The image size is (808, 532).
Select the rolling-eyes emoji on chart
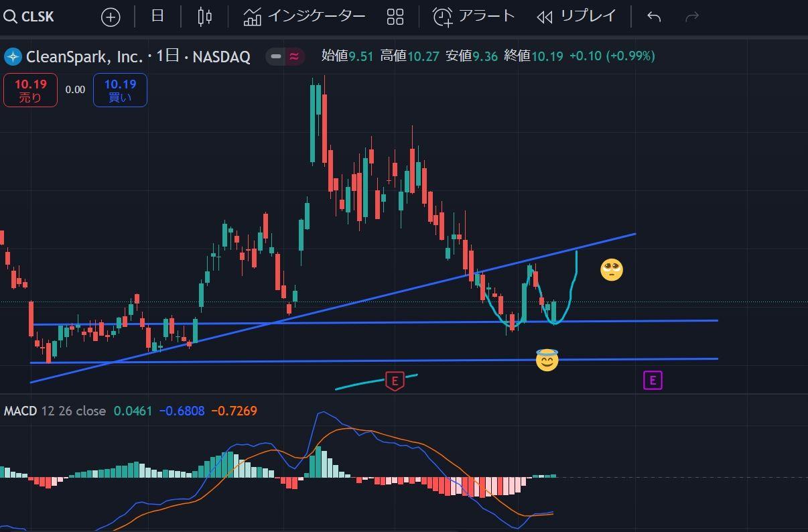(611, 270)
